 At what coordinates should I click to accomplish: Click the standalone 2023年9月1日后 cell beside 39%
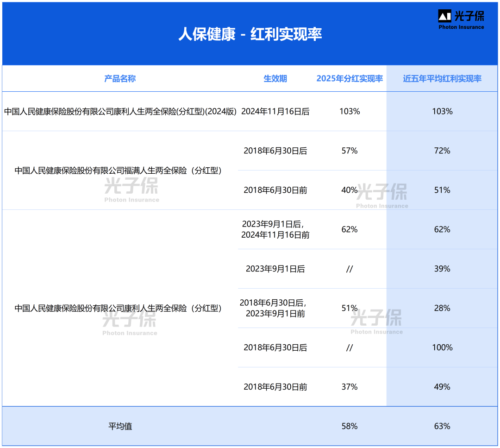click(275, 269)
